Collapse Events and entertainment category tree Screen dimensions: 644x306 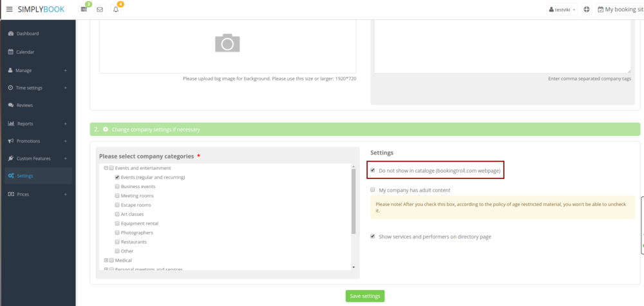click(106, 168)
